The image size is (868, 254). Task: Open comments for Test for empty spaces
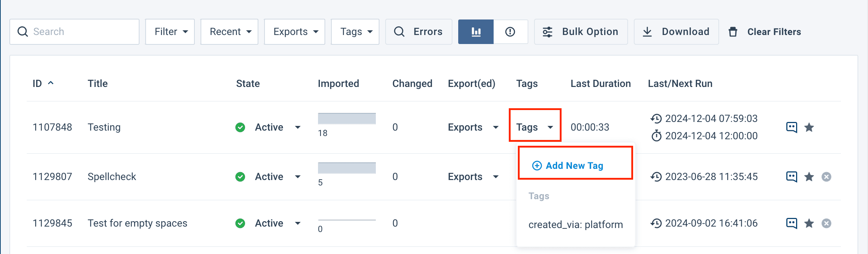[x=791, y=223]
